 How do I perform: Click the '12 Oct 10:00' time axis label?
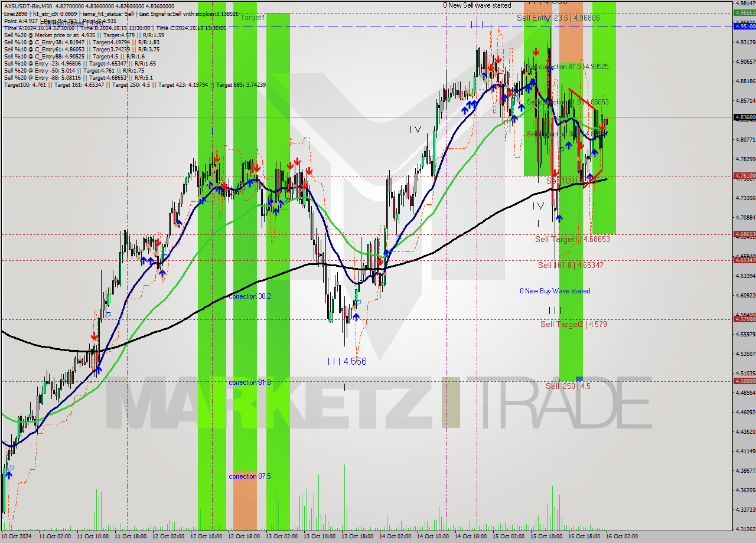[206, 537]
